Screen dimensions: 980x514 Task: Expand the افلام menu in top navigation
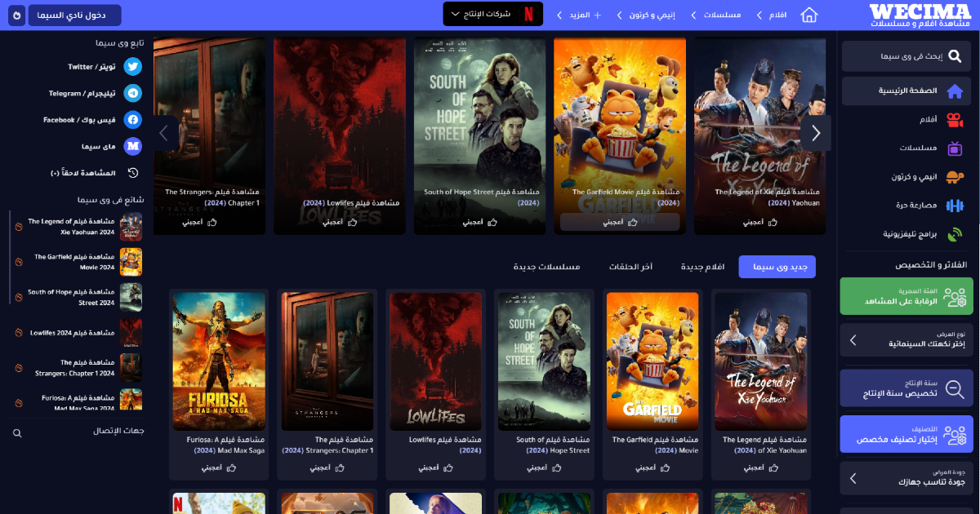coord(771,15)
